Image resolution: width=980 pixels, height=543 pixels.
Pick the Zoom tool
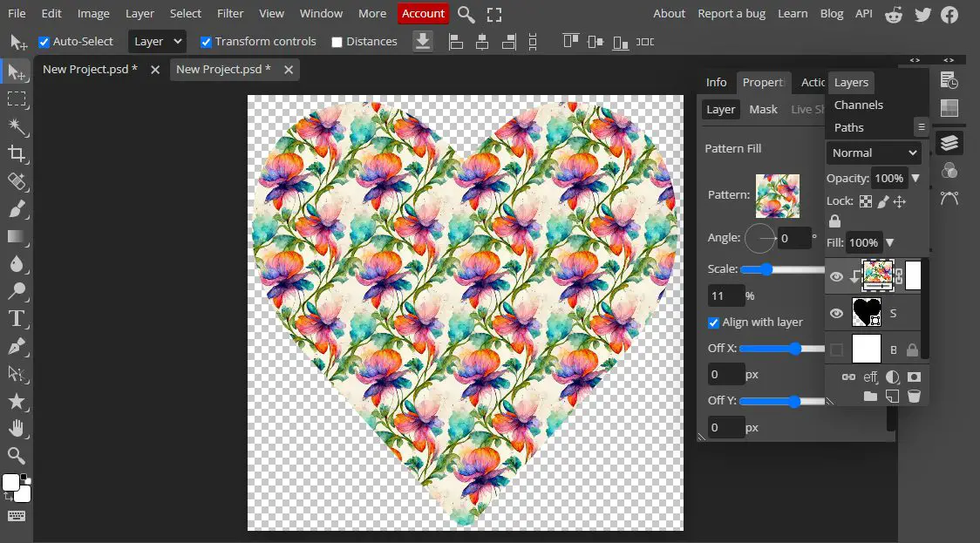click(x=17, y=455)
